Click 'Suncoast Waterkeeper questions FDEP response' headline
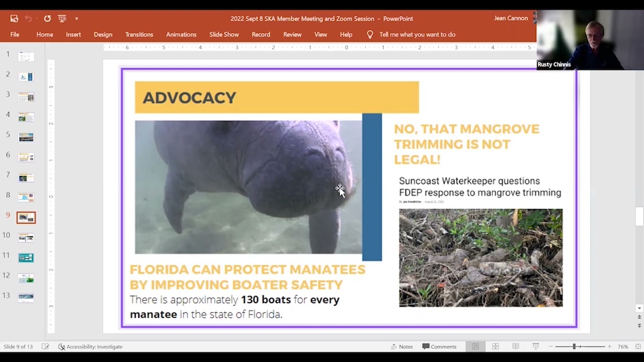 click(480, 187)
